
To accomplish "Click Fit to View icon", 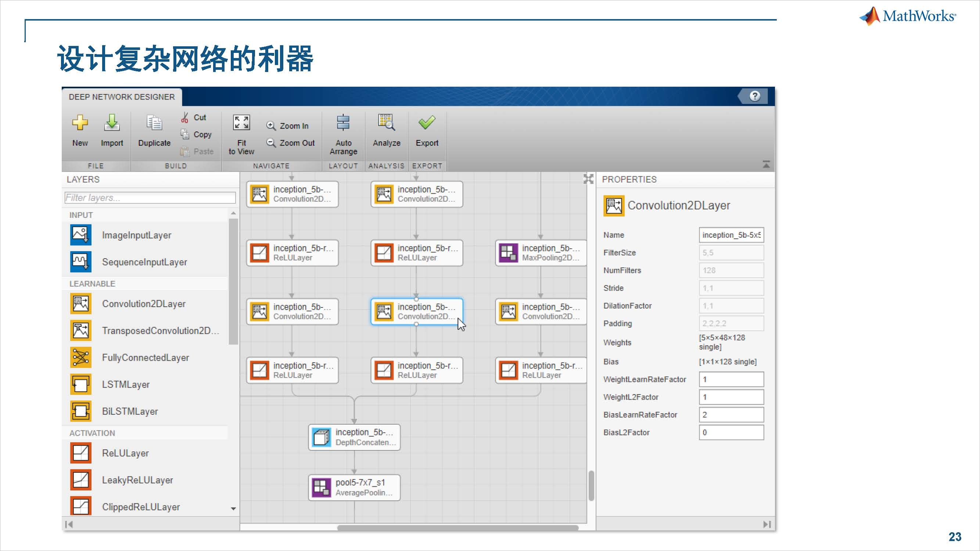I will pos(241,123).
